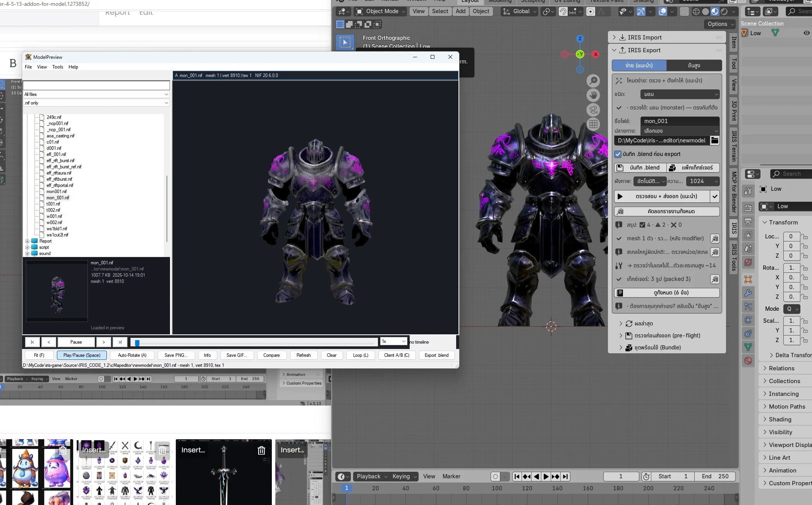Expand the Report folder in file tree

click(27, 241)
